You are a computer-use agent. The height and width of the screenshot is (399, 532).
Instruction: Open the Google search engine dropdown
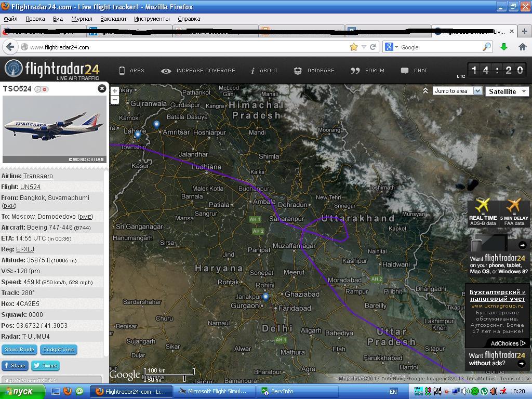(x=391, y=47)
